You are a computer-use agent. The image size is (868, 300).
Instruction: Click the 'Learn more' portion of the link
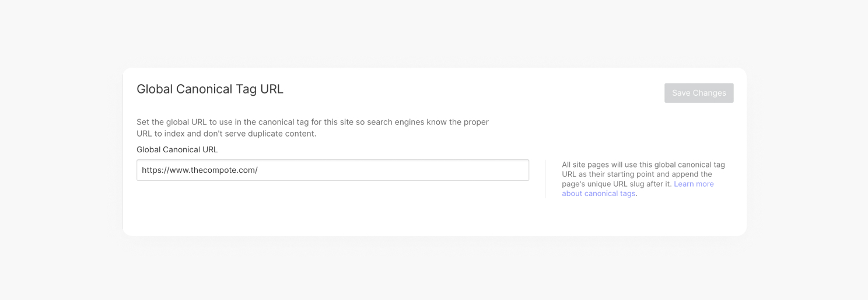pyautogui.click(x=694, y=184)
